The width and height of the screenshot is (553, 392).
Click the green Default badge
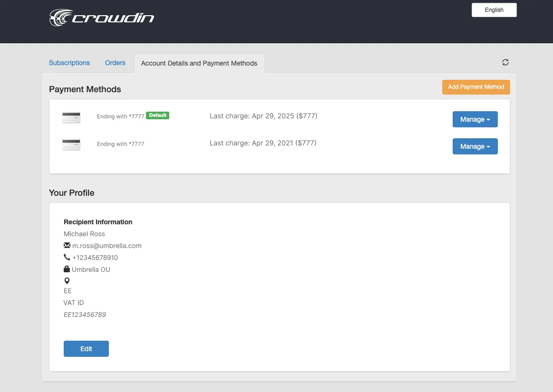tap(158, 115)
